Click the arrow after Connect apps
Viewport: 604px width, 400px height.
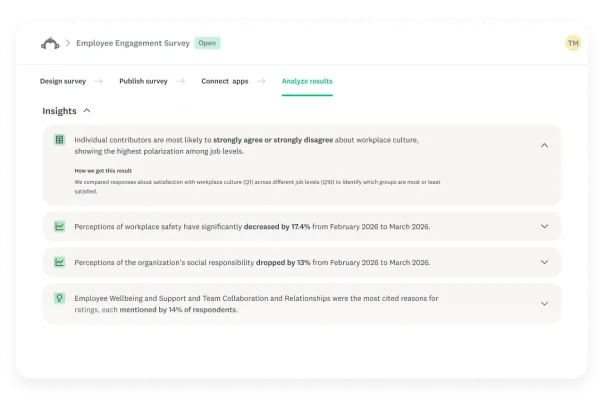pos(261,81)
